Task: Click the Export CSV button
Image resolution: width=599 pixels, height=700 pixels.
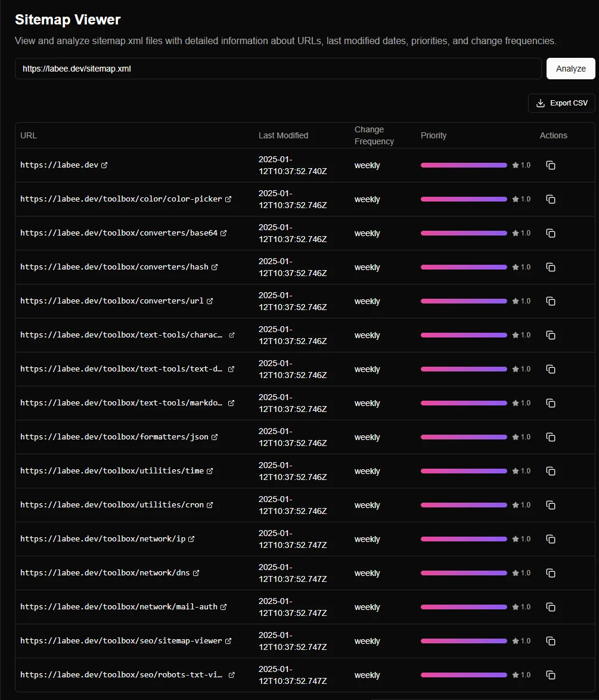Action: [561, 103]
